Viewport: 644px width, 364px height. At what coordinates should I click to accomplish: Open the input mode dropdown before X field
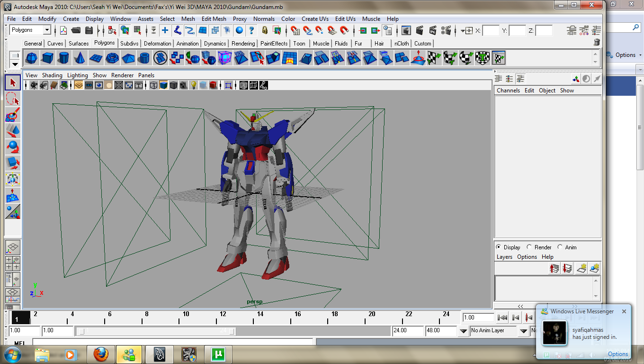(x=466, y=30)
